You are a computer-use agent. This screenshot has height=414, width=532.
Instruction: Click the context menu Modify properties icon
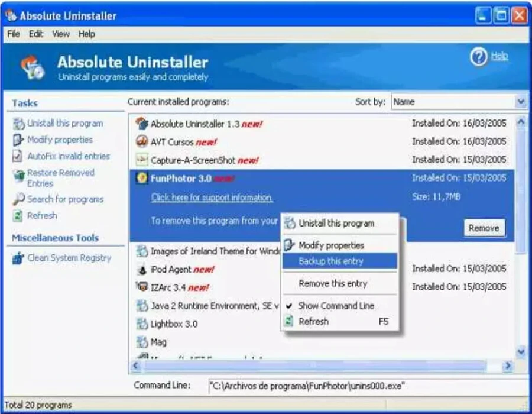[288, 245]
